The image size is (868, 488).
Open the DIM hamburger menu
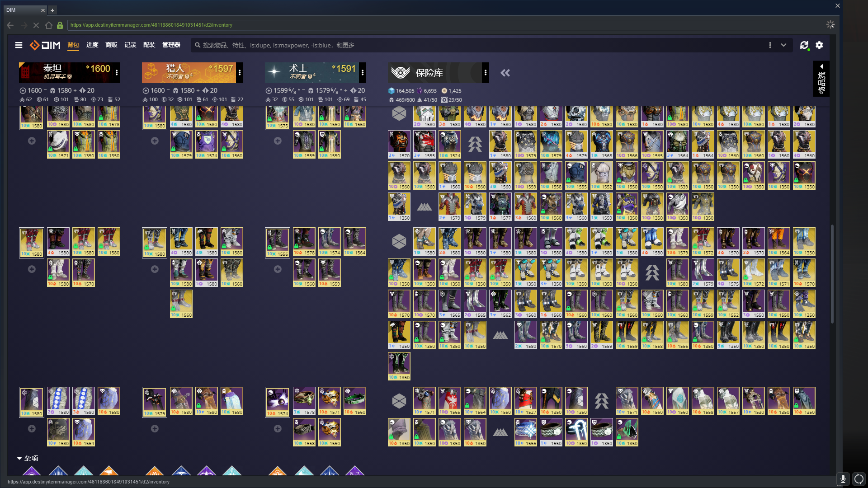[x=19, y=45]
